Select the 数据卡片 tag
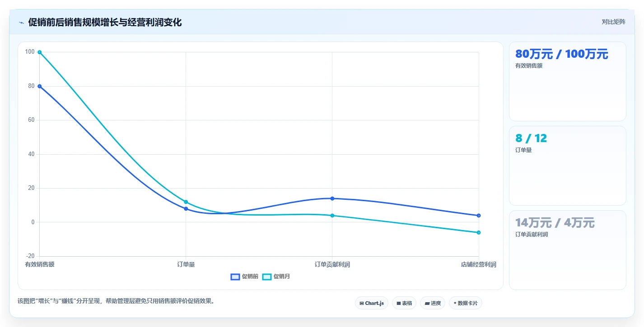The height and width of the screenshot is (327, 644). (x=465, y=303)
